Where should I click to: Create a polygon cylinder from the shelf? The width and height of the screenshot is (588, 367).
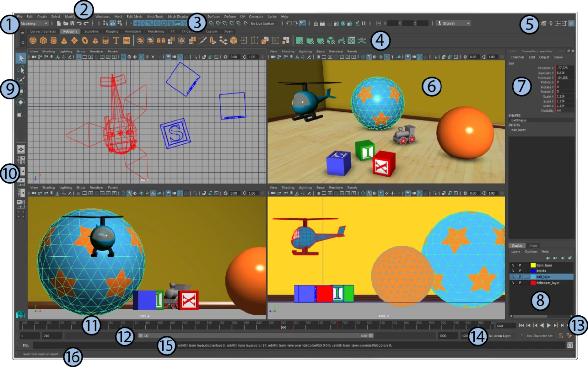click(x=54, y=40)
